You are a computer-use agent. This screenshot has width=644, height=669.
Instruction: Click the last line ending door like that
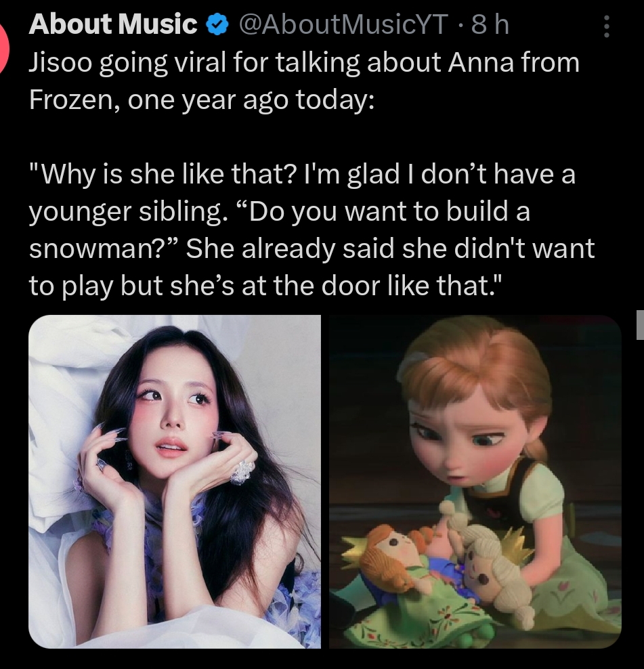pos(266,286)
